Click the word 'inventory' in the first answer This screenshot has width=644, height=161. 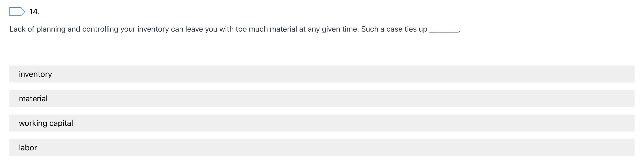(36, 74)
